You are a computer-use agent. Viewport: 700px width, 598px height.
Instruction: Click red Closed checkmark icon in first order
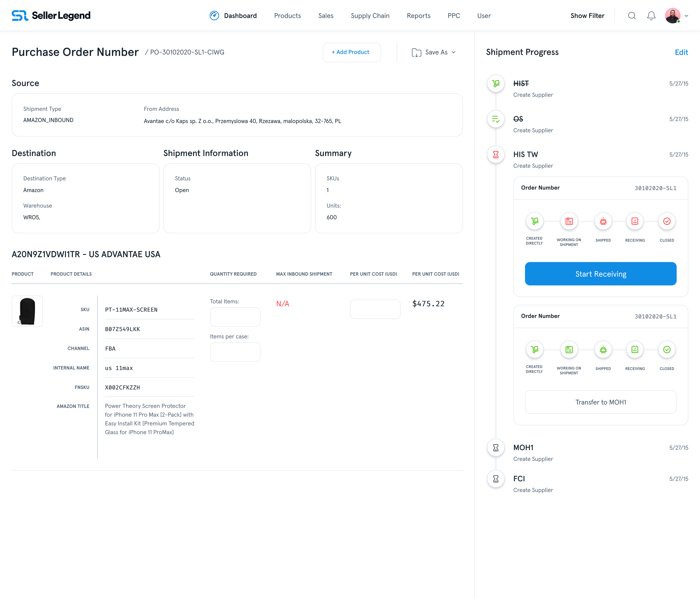coord(667,221)
